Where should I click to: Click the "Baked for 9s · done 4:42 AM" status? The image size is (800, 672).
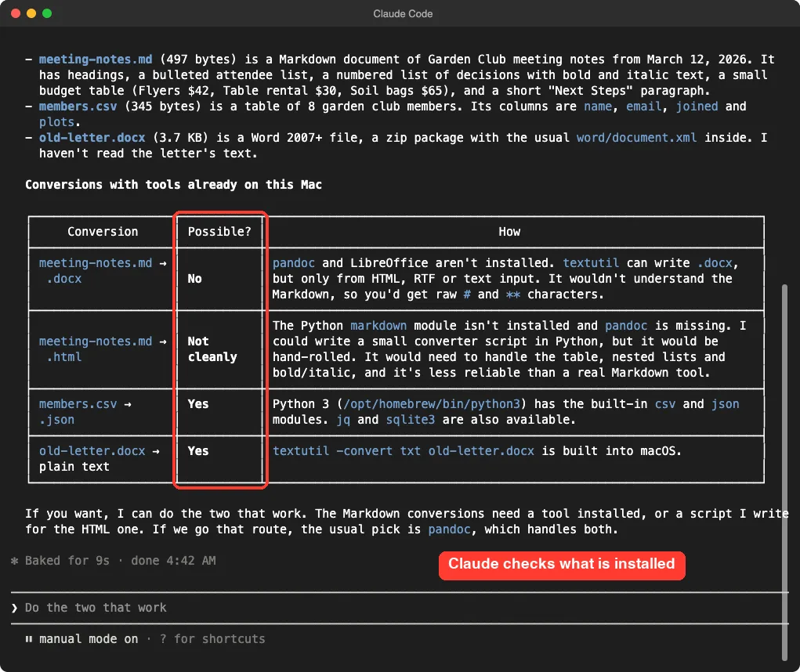point(121,561)
